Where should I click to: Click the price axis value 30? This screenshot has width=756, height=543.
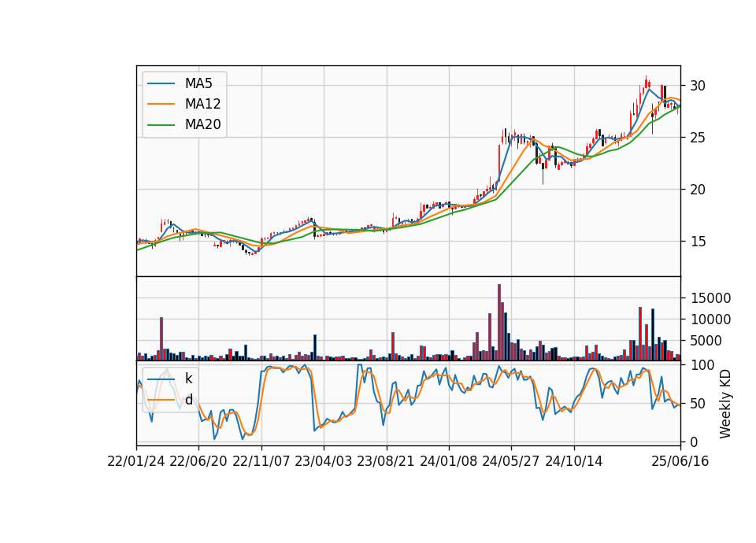697,86
